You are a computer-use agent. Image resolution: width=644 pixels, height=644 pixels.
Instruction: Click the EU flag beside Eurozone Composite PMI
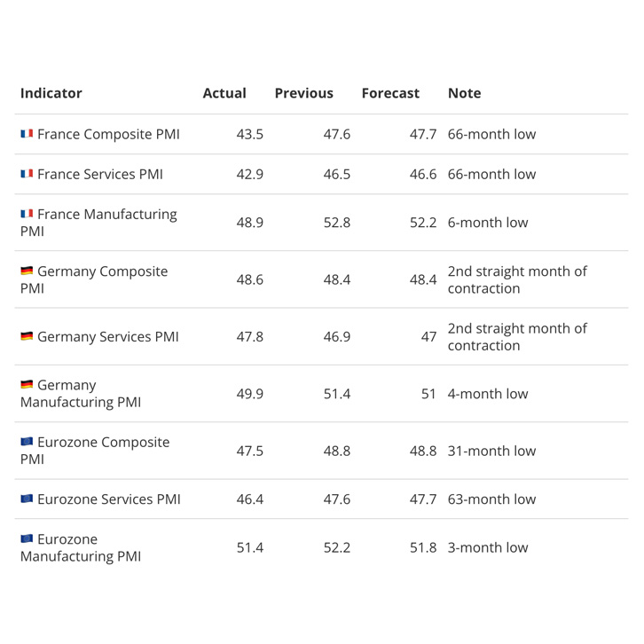[x=27, y=442]
